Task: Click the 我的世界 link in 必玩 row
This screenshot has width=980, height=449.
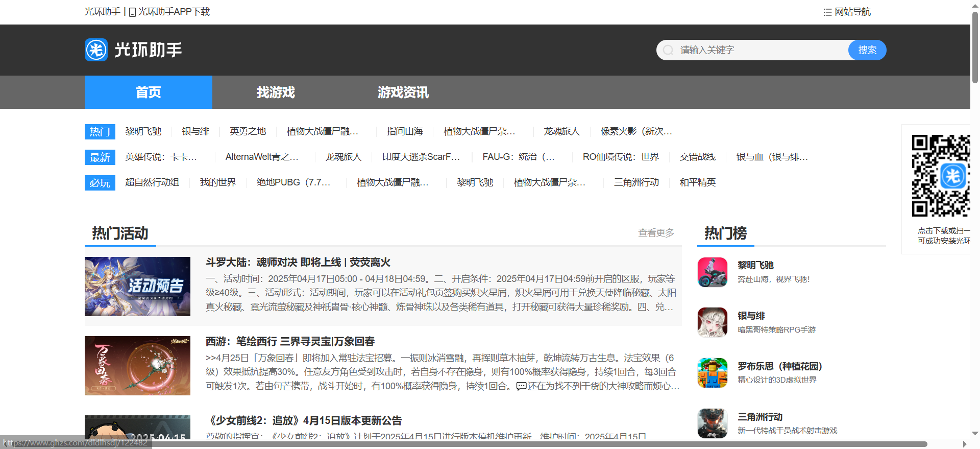Action: 217,183
